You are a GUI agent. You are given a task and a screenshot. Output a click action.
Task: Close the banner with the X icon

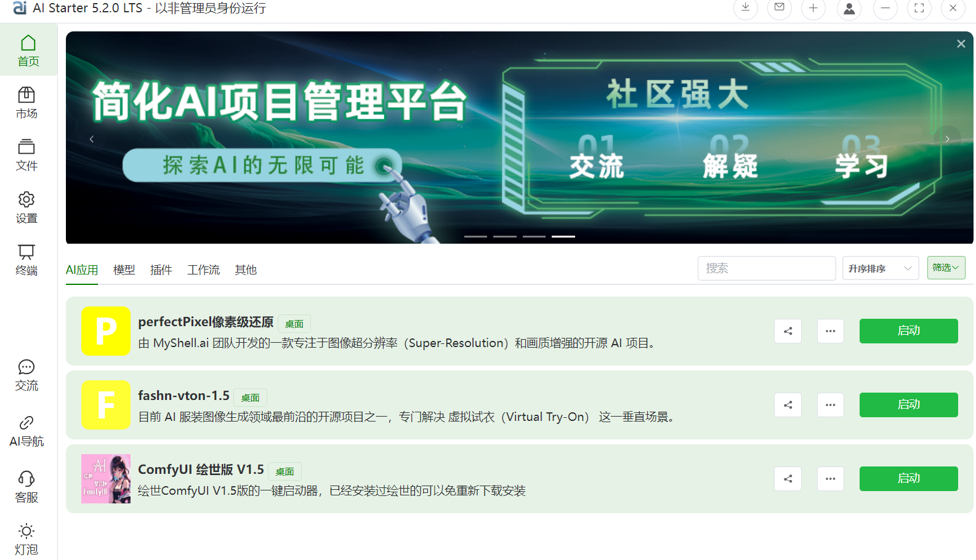[961, 44]
